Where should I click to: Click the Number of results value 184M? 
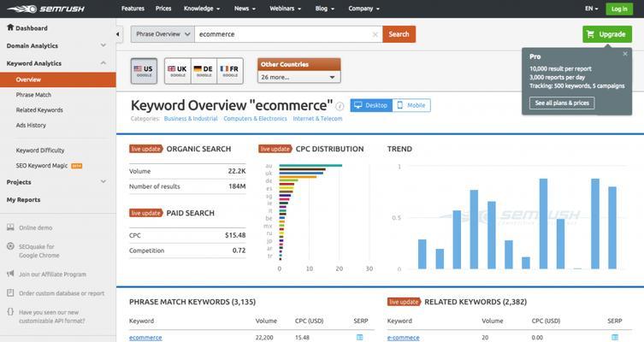(237, 186)
